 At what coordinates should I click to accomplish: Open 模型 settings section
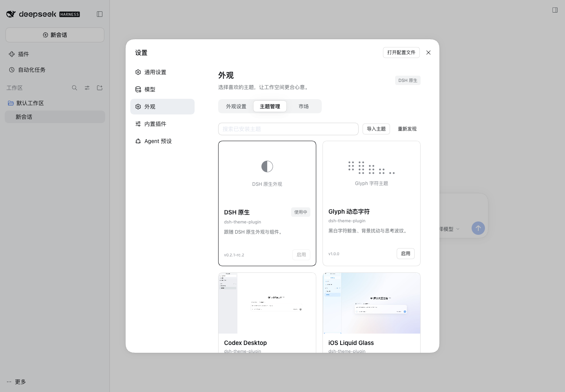162,89
